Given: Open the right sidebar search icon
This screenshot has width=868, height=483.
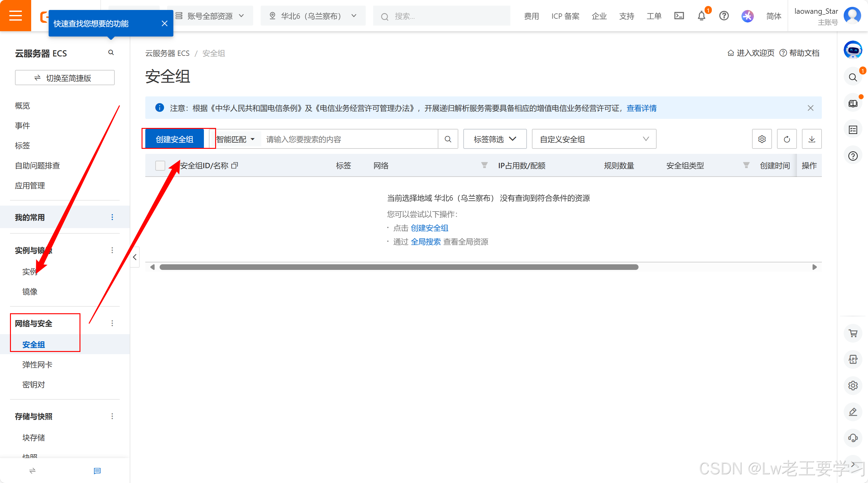Looking at the screenshot, I should [853, 77].
